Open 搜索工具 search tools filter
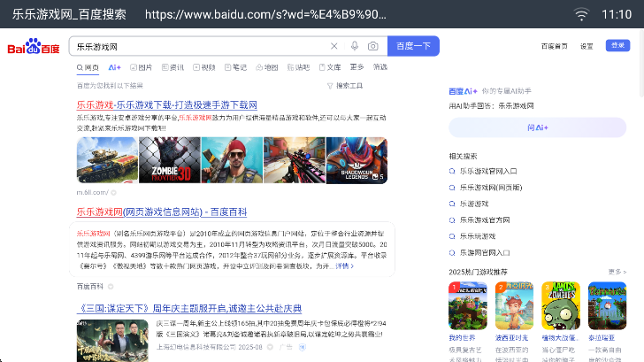 [x=345, y=86]
